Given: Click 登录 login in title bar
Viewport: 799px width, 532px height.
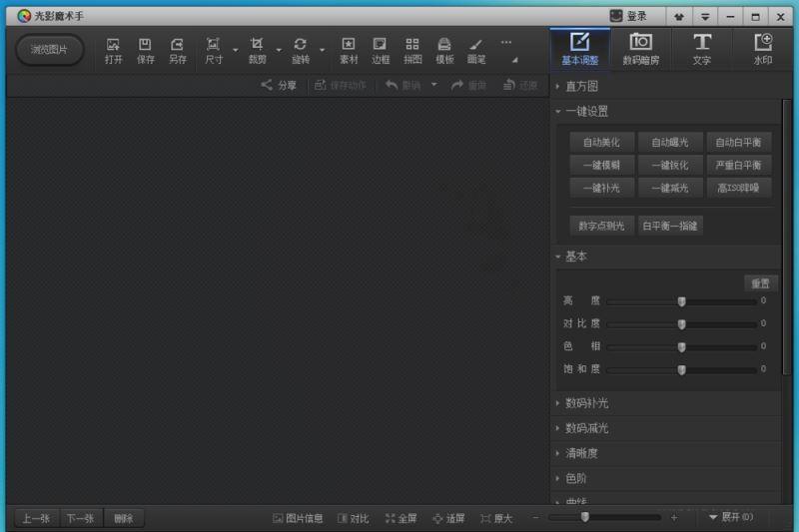Looking at the screenshot, I should [628, 16].
